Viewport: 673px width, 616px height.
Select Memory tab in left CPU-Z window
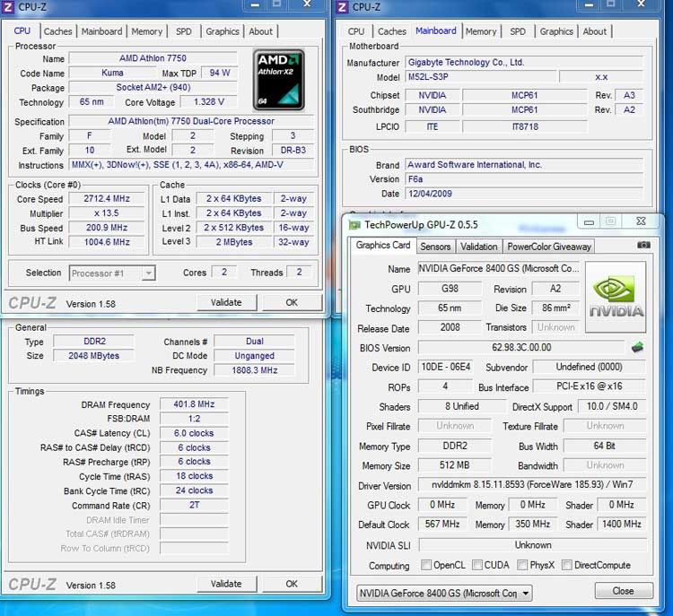147,31
